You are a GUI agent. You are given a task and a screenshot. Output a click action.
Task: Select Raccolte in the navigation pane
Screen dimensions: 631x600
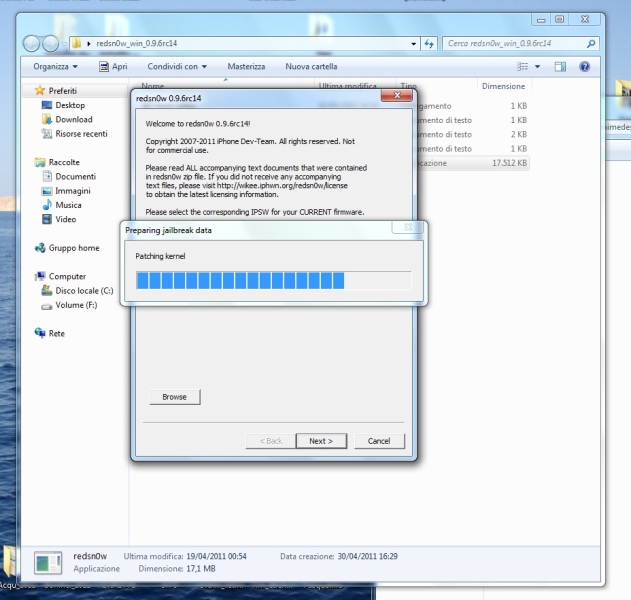(64, 162)
